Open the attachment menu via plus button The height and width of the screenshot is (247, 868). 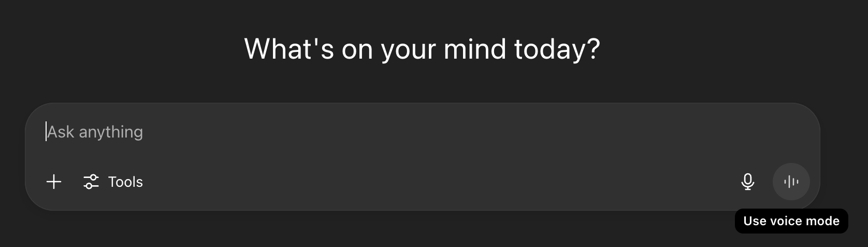tap(54, 182)
